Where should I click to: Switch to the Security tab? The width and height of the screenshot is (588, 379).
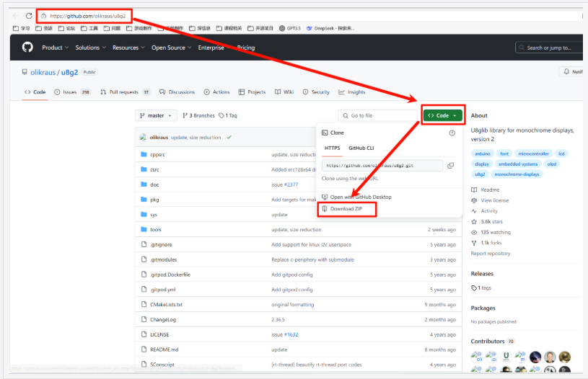point(316,92)
